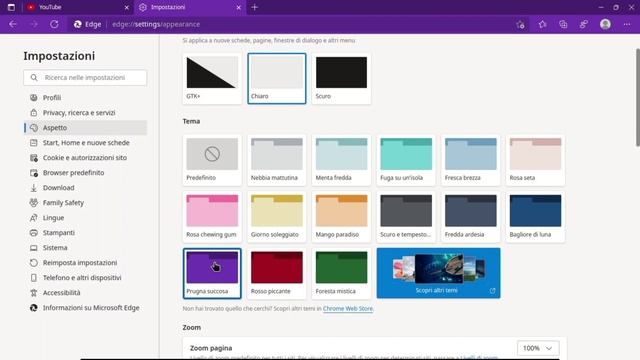Switch to the Impostazioni tab
640x360 pixels.
coord(190,7)
